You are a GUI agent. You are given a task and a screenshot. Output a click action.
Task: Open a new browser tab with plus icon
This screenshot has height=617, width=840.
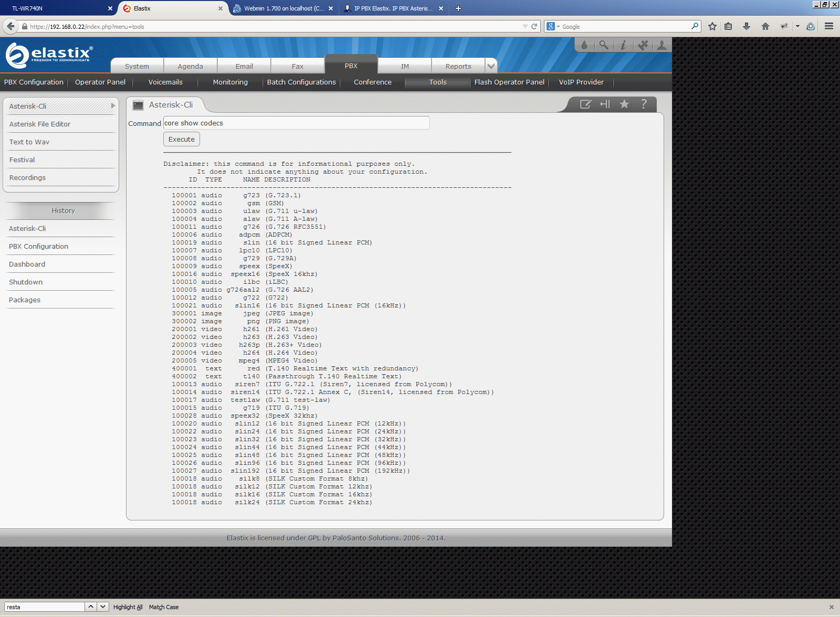click(x=458, y=8)
